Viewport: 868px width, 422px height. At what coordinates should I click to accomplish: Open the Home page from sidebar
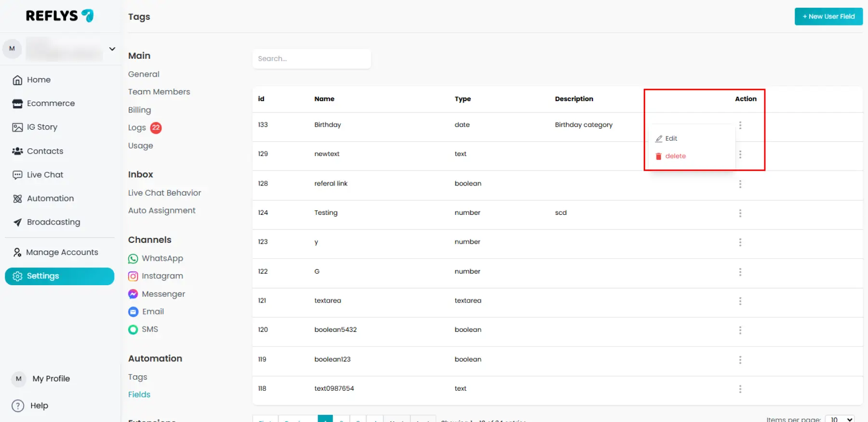point(39,80)
